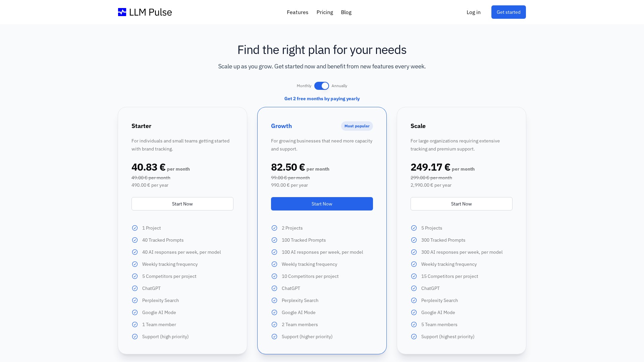Click the Get started button
The image size is (644, 362).
(x=508, y=12)
